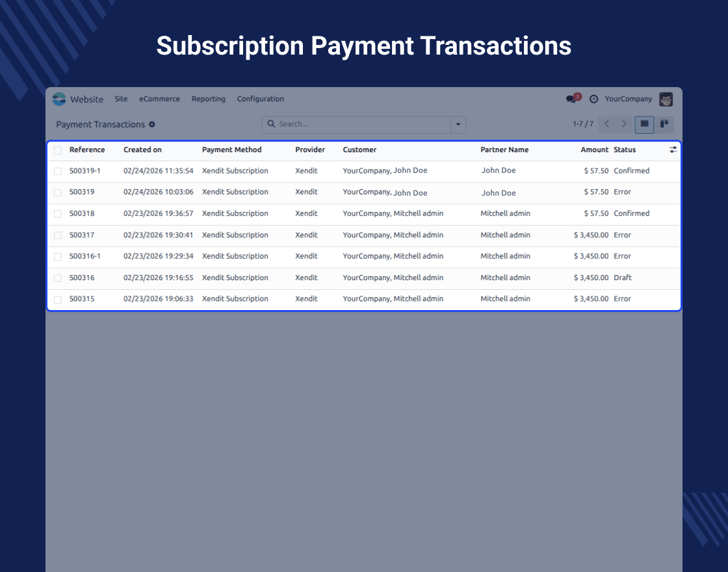
Task: Check the S00316-1 row checkbox
Action: pyautogui.click(x=58, y=257)
